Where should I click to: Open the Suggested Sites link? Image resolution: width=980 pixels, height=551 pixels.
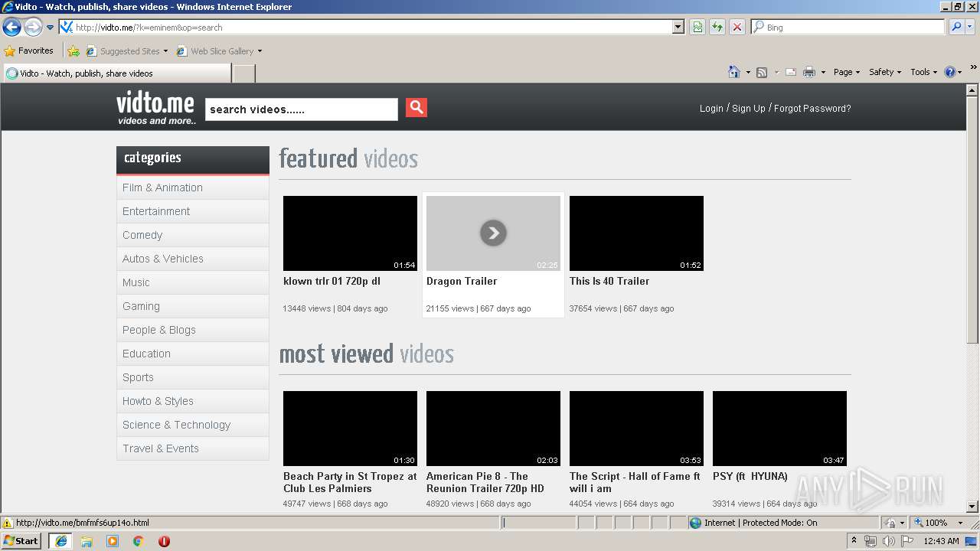click(127, 51)
